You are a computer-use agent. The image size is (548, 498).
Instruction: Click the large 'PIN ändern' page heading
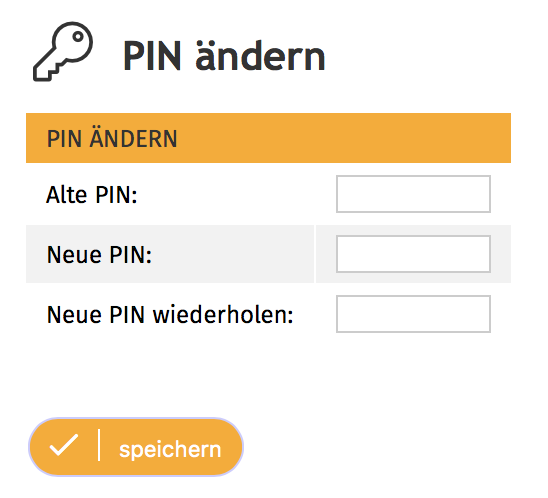click(x=224, y=56)
